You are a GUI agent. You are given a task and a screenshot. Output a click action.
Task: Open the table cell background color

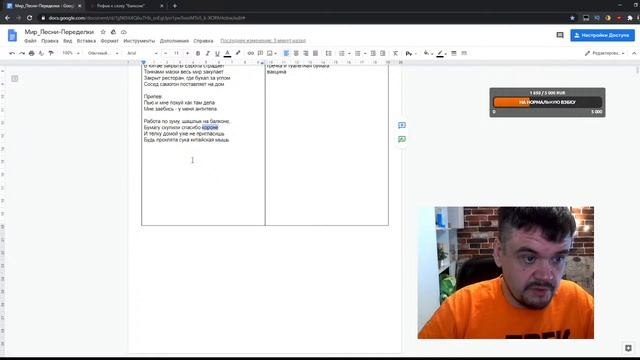click(x=427, y=53)
